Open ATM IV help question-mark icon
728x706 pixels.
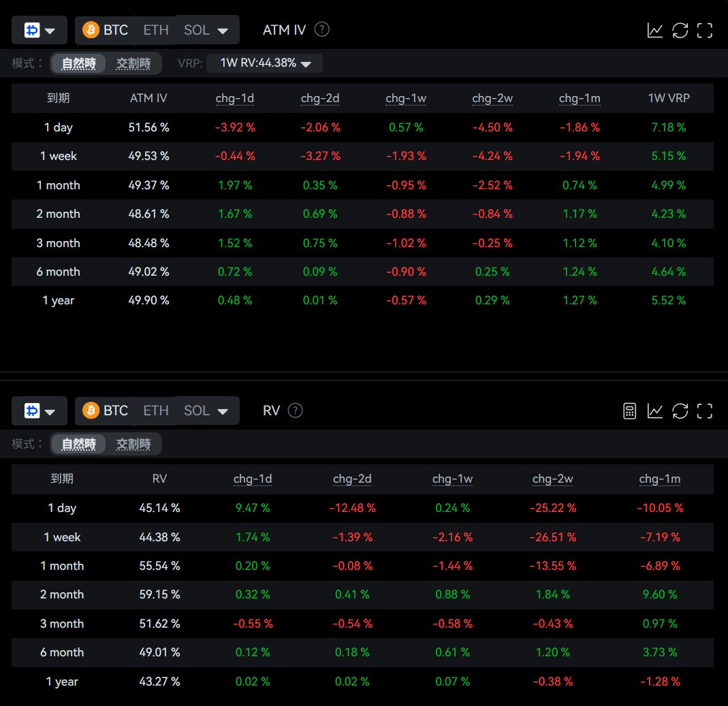321,30
